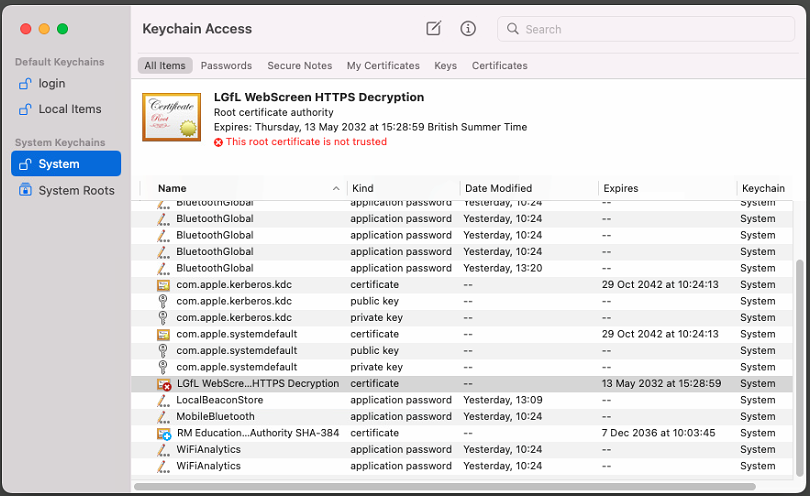Select the LocalBeaconStore password icon
Viewport: 810px width, 496px height.
coord(164,400)
